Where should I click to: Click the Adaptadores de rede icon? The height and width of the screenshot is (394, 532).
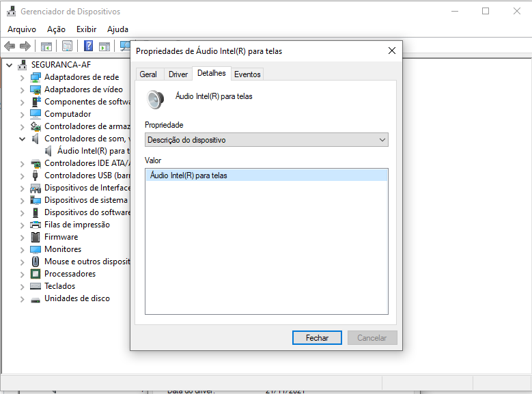(x=36, y=77)
